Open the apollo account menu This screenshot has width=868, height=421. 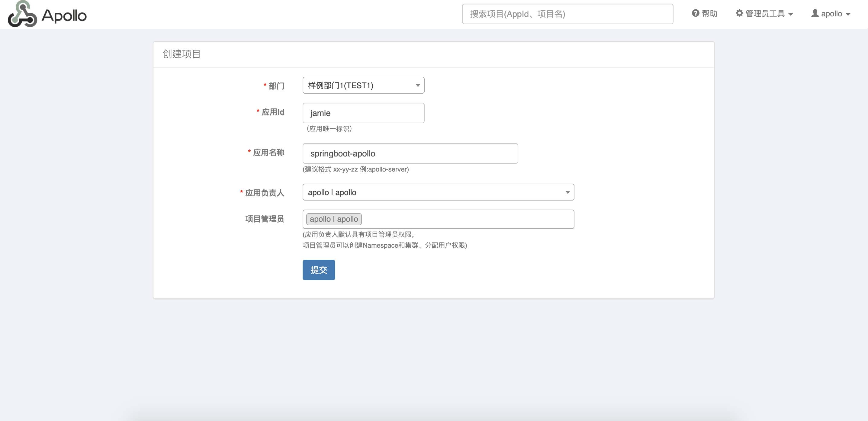tap(831, 13)
